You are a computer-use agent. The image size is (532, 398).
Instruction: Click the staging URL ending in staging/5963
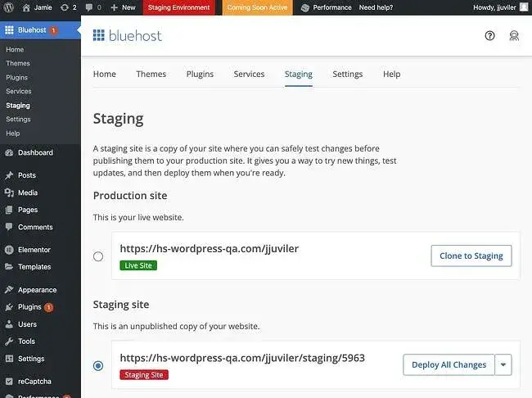(x=242, y=358)
